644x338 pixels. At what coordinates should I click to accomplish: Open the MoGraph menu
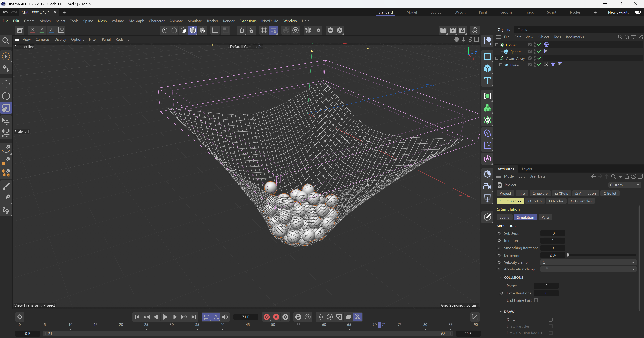point(136,21)
